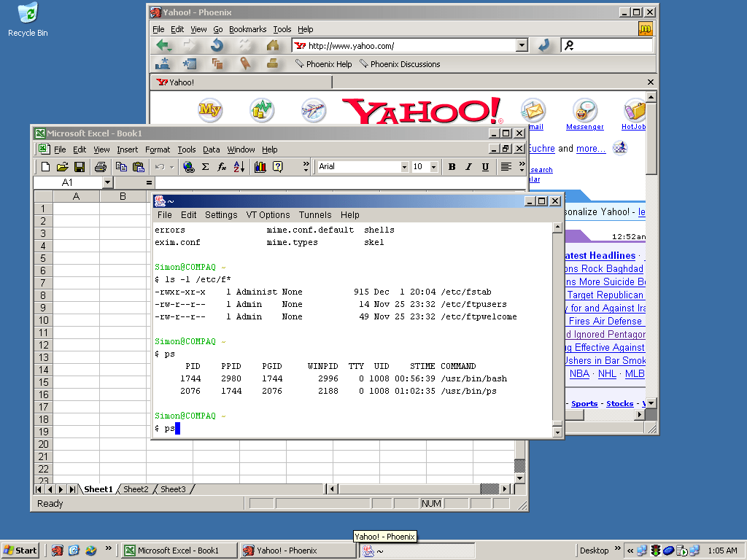Click the AutoSum sigma icon
This screenshot has height=560, width=747.
click(205, 167)
